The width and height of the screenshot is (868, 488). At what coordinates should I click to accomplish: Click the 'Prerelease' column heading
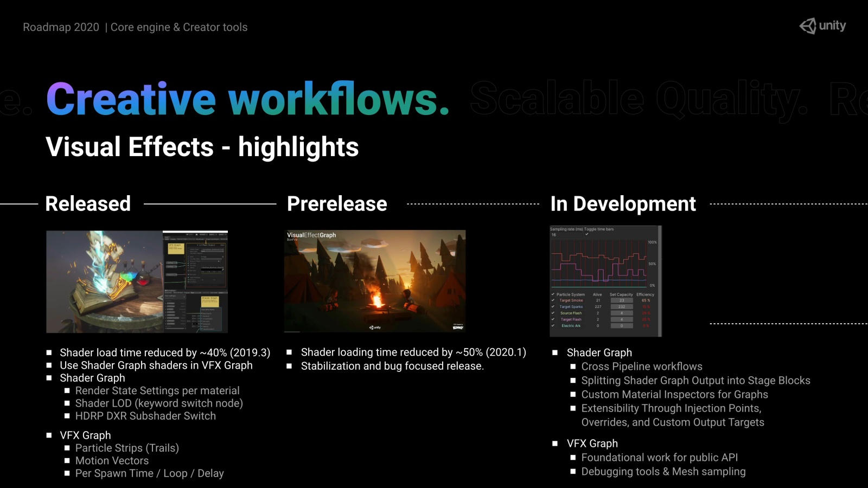(337, 204)
